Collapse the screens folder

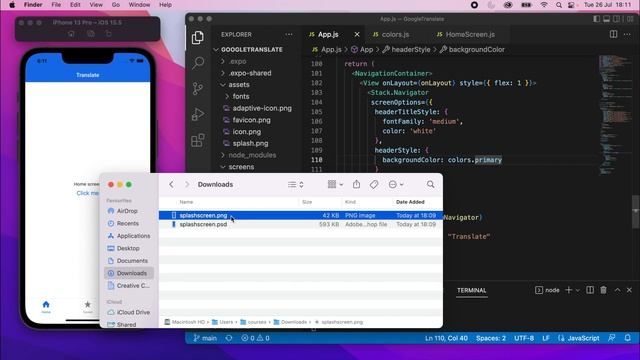tap(241, 167)
